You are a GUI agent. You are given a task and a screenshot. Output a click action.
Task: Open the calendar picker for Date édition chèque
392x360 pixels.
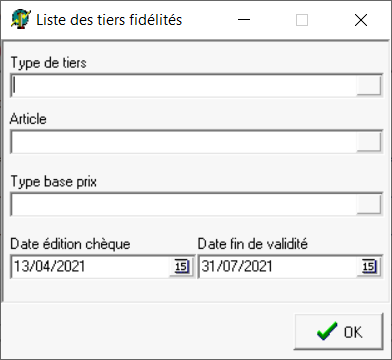pos(182,266)
